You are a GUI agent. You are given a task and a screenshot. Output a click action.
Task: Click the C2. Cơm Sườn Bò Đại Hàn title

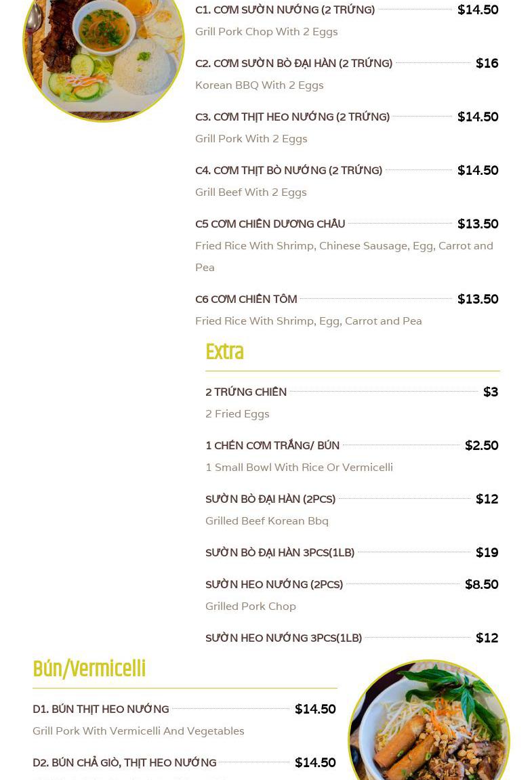coord(293,64)
